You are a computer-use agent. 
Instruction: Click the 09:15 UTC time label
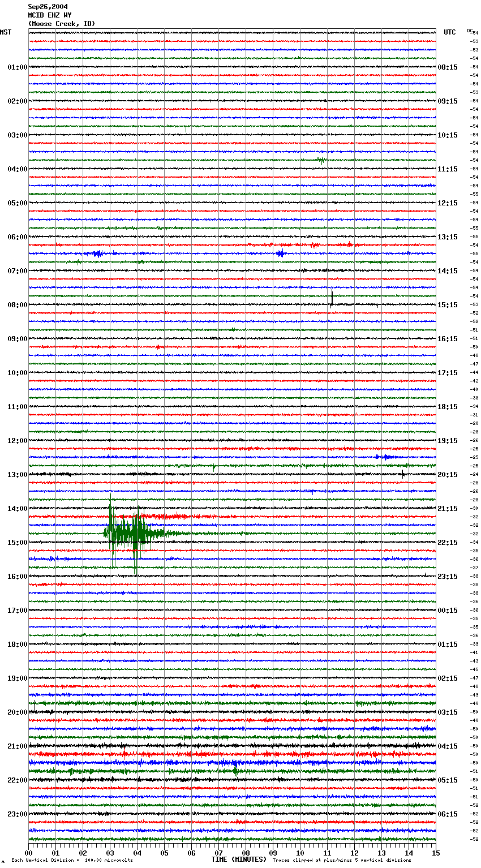coord(448,101)
